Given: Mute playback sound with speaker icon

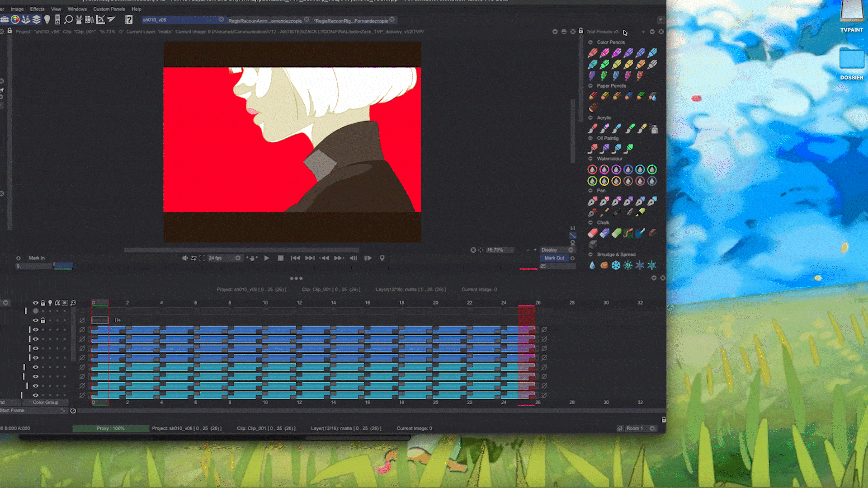Looking at the screenshot, I should [x=184, y=258].
